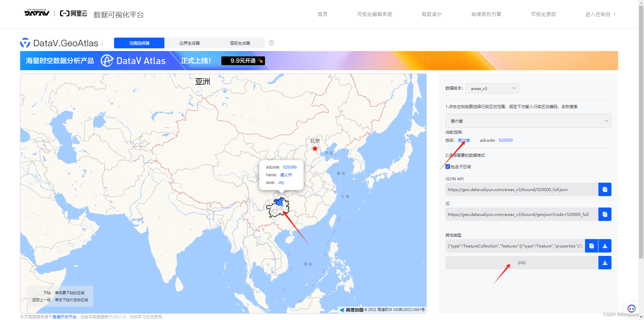Click 遵义市 name in the map tooltip
Screen dimensions: 644x320
click(286, 175)
